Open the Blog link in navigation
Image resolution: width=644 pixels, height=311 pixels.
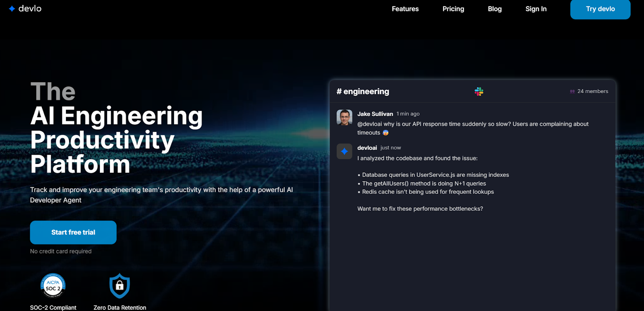pos(495,9)
